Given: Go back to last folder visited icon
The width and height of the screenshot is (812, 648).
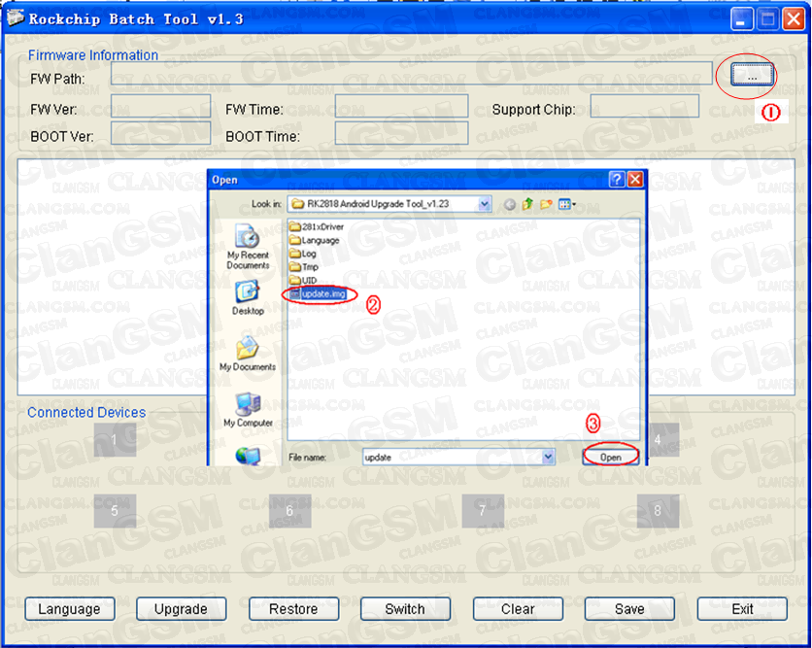Looking at the screenshot, I should point(510,205).
